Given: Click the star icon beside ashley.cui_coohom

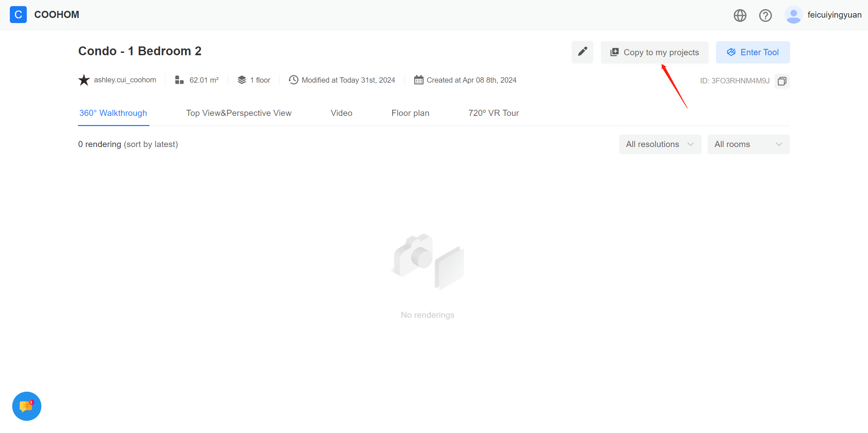Looking at the screenshot, I should click(x=84, y=80).
